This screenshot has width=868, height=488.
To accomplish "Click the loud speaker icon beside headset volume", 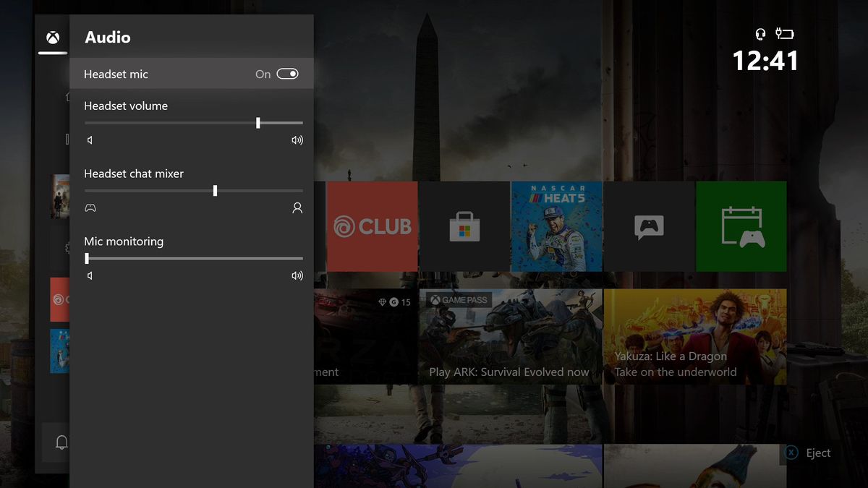I will pyautogui.click(x=297, y=140).
